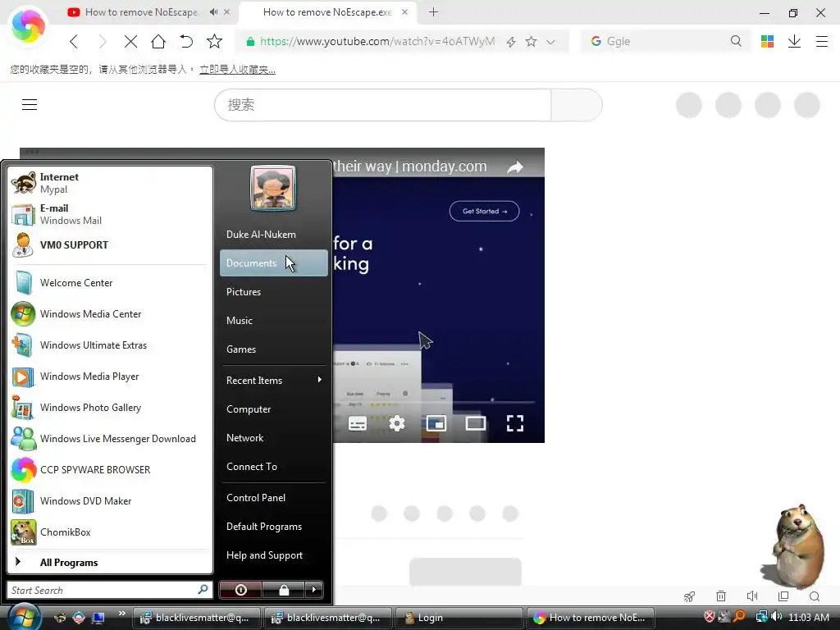Open Welcome Center
The width and height of the screenshot is (840, 630).
[109, 283]
